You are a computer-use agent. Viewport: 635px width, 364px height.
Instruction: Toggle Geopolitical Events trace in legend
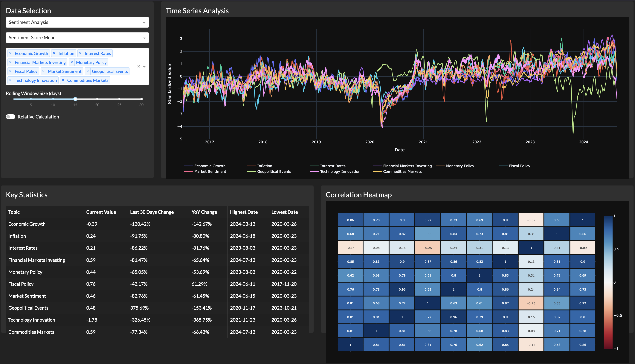(274, 172)
